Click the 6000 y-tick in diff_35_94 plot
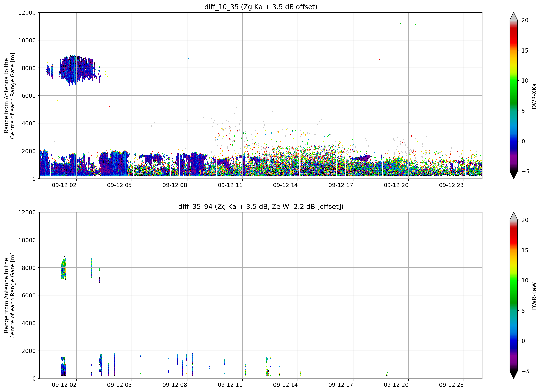 point(29,296)
